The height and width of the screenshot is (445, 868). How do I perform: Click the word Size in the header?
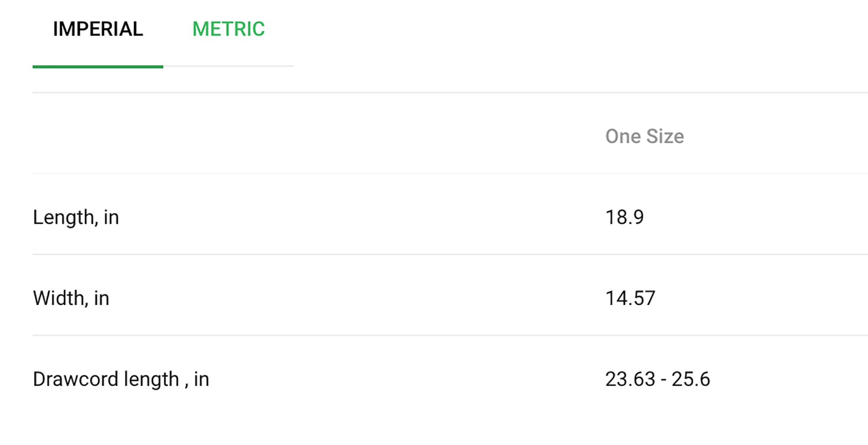tap(665, 136)
